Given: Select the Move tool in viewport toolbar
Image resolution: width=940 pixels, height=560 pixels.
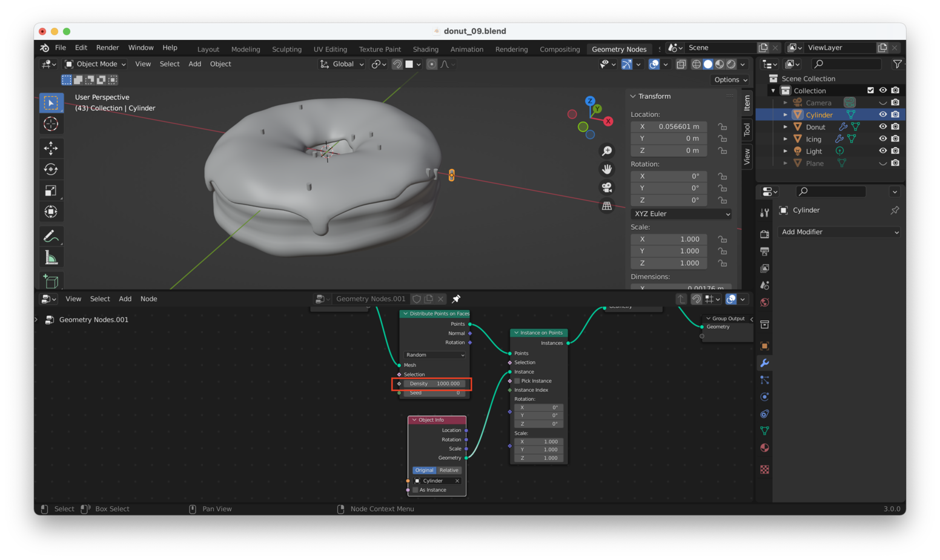Looking at the screenshot, I should point(51,148).
